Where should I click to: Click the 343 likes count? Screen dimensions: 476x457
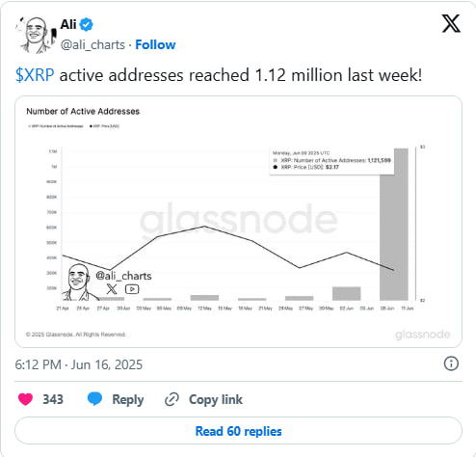point(53,399)
